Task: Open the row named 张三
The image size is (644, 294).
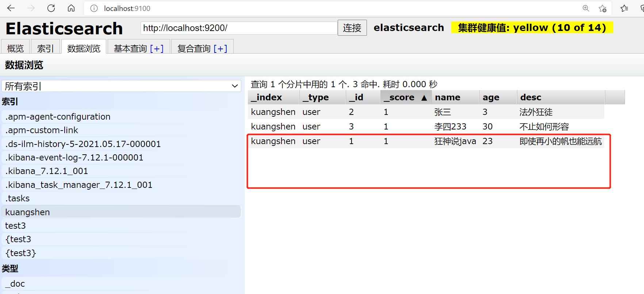Action: pos(426,112)
